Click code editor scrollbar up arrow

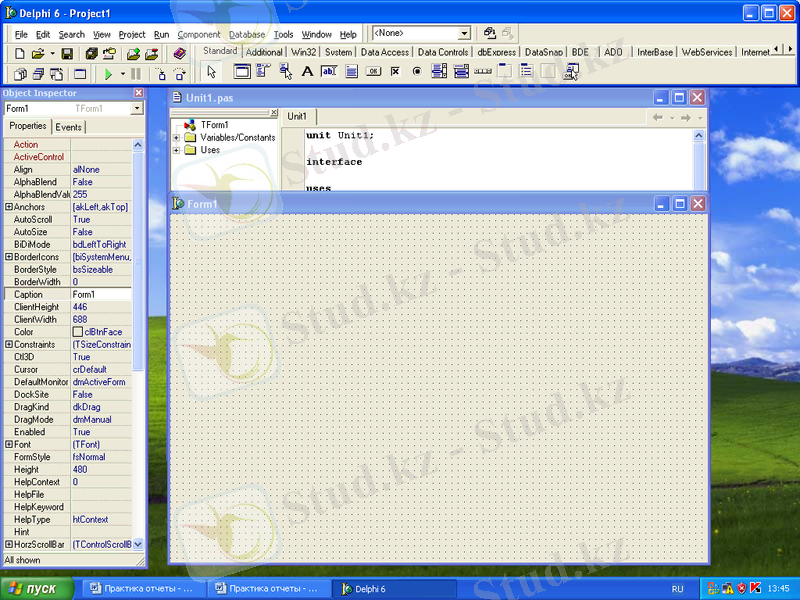click(x=699, y=135)
